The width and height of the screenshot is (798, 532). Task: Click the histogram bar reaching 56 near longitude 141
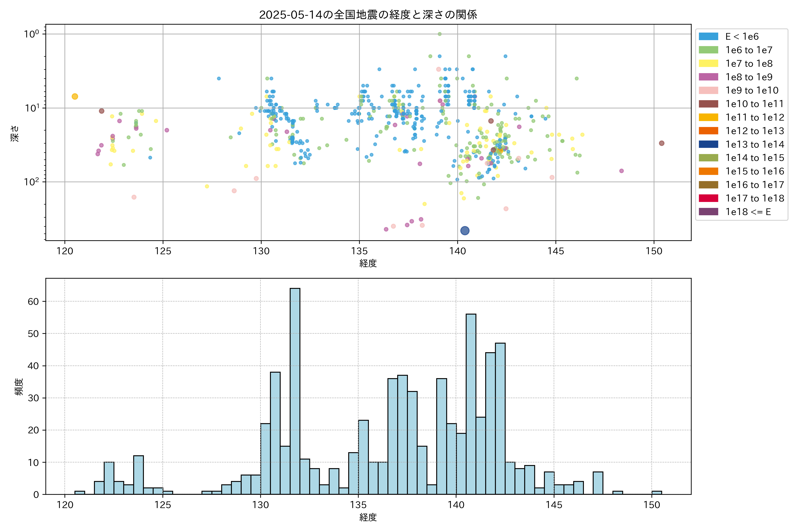471,404
